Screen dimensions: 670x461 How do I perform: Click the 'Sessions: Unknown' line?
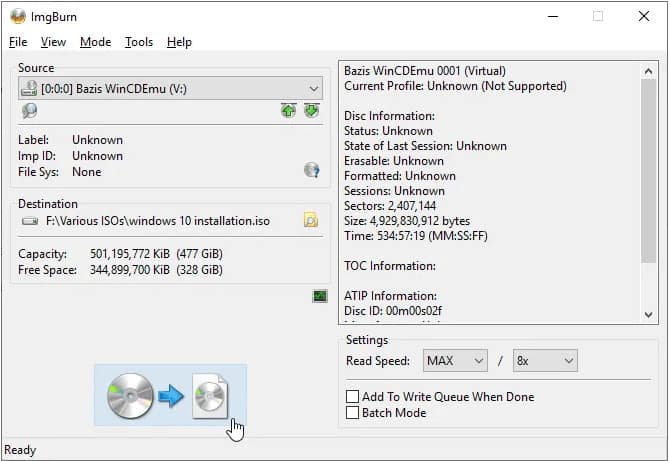(394, 191)
